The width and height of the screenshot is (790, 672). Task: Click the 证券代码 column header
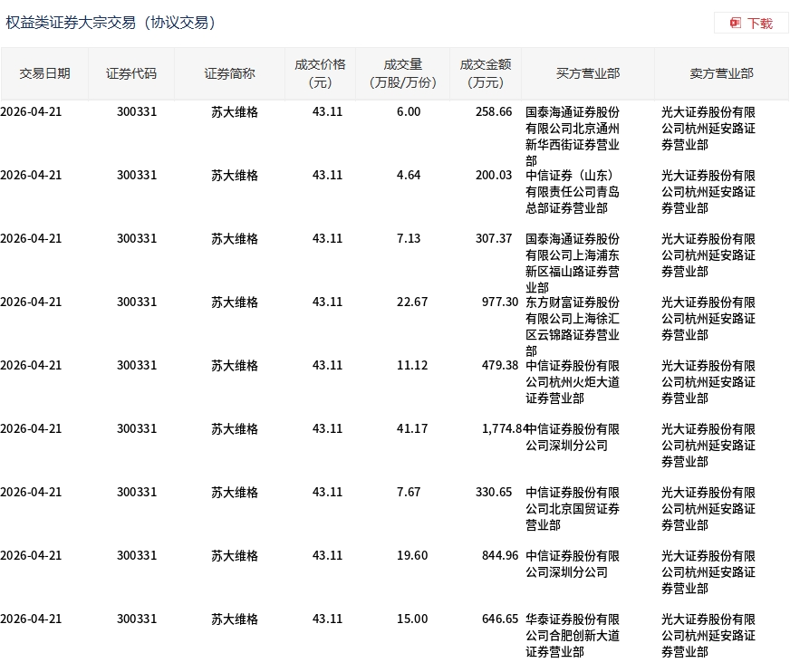(x=131, y=73)
